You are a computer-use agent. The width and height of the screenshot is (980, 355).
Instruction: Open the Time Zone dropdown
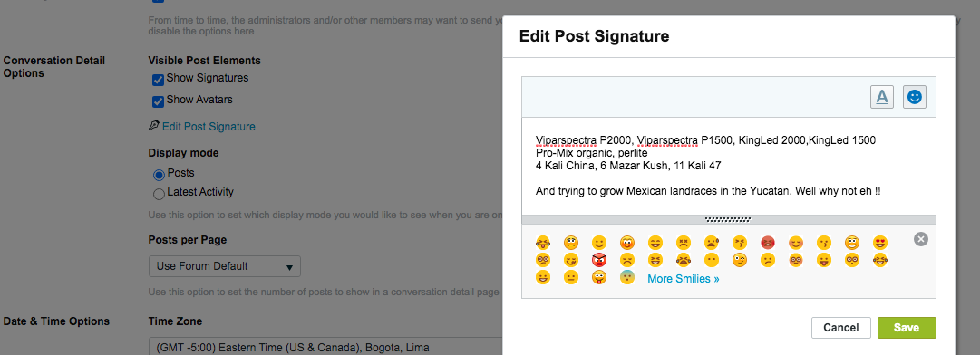pos(325,347)
